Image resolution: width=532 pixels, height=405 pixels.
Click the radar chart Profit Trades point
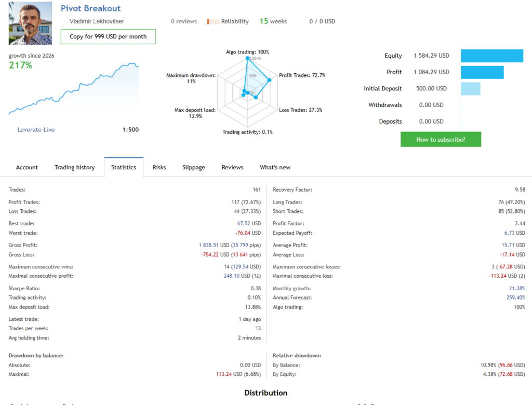270,80
